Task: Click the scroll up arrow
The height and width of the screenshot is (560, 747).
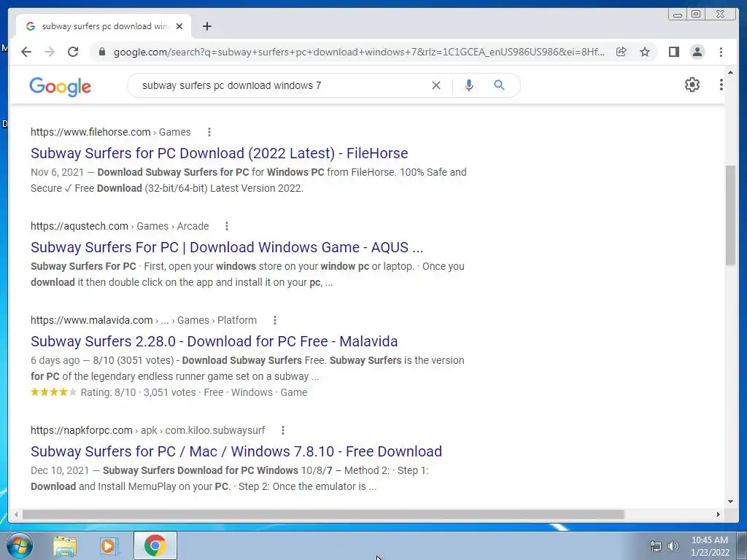Action: [x=730, y=72]
